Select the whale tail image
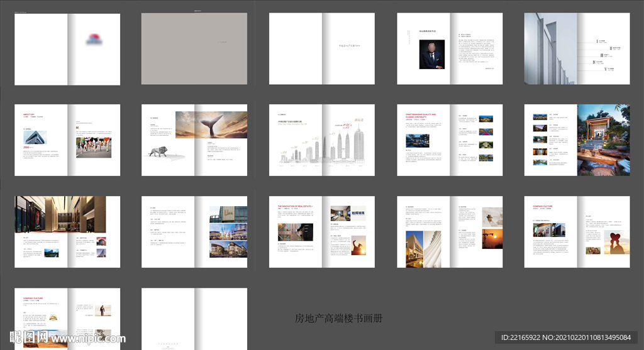The height and width of the screenshot is (350, 644). (211, 124)
